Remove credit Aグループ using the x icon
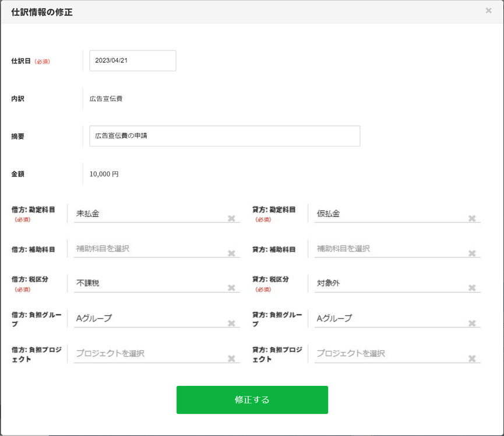 point(472,324)
